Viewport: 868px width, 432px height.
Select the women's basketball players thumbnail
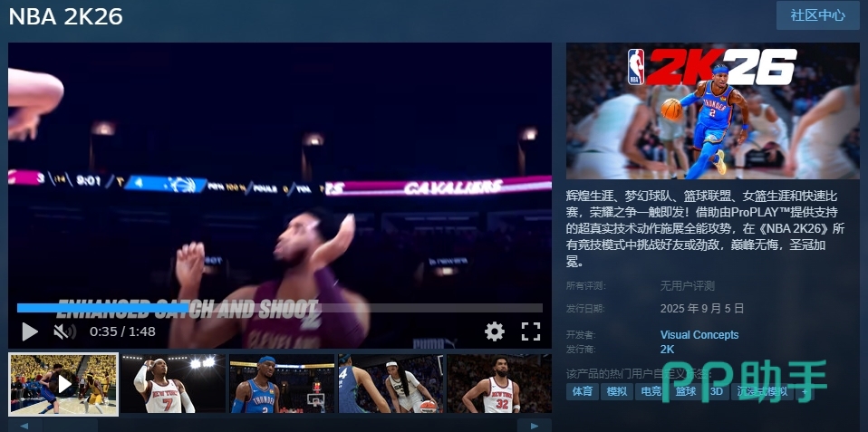(391, 384)
